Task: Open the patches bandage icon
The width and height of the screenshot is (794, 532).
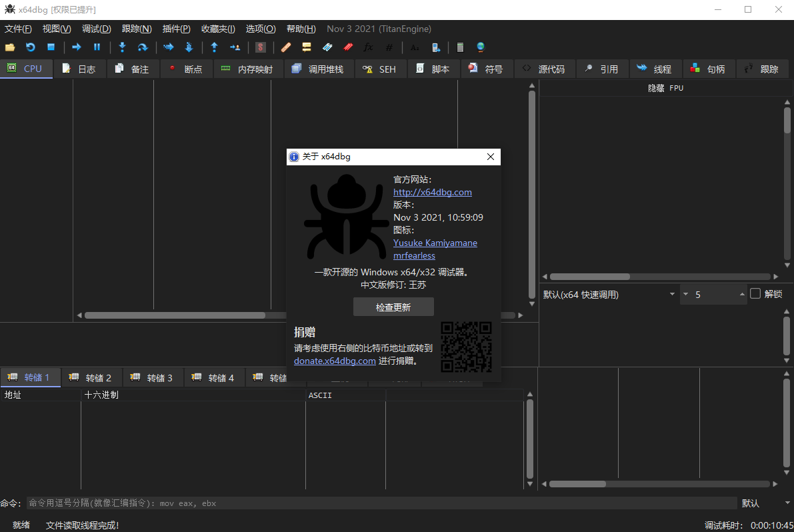Action: point(285,47)
